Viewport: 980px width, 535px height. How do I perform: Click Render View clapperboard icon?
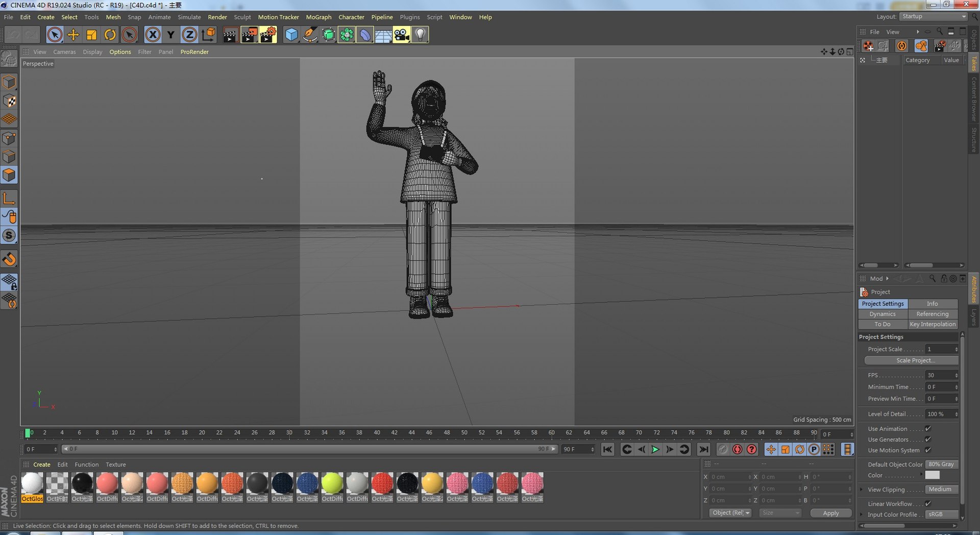[230, 35]
